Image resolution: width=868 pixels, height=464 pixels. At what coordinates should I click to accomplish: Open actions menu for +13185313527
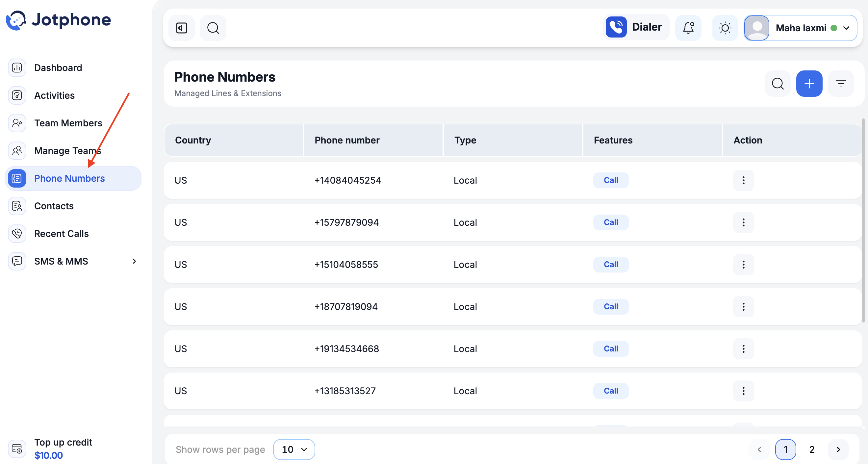[x=743, y=391]
